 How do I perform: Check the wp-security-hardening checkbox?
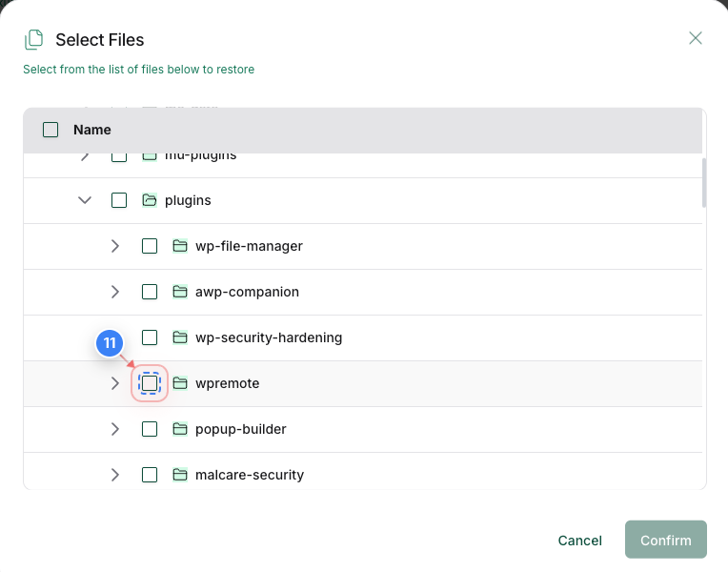[150, 337]
